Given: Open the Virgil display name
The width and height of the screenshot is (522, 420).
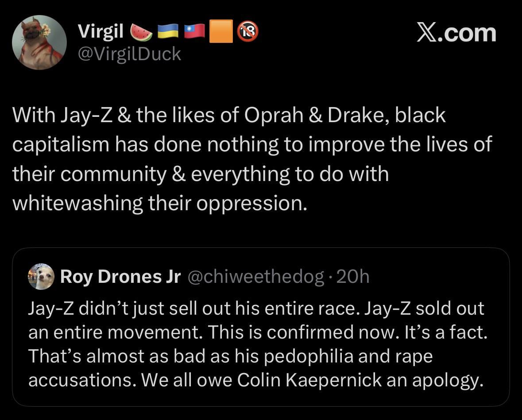Looking at the screenshot, I should coord(101,31).
